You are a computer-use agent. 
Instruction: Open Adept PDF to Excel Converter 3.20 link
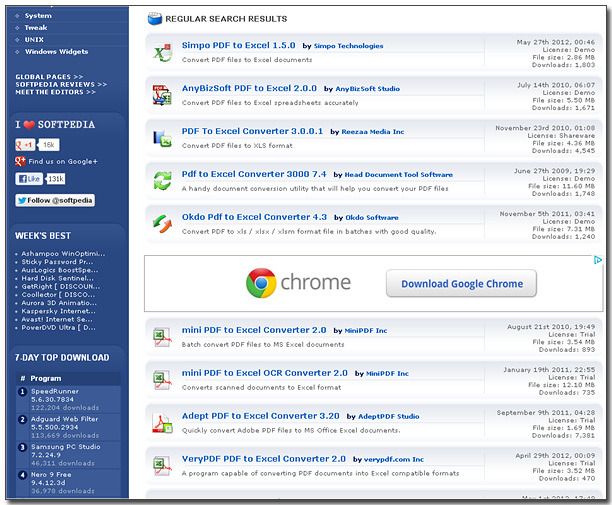(x=260, y=416)
